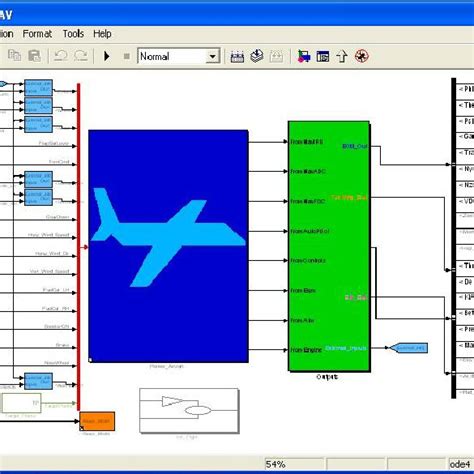This screenshot has width=474, height=474.
Task: Select the orange block at the red bus bottom
Action: [97, 421]
